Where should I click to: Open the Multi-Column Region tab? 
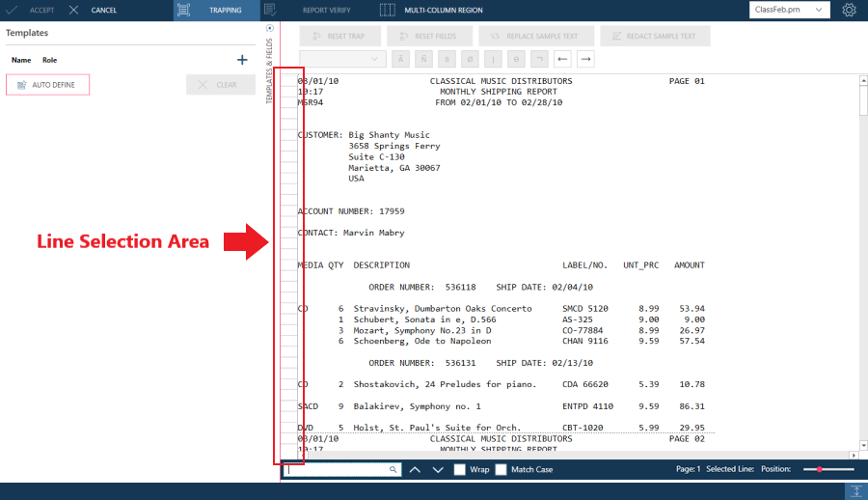coord(429,10)
